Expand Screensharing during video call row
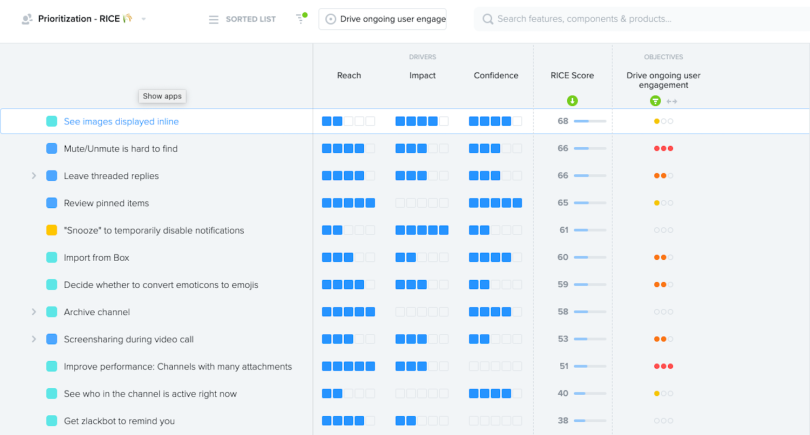Screen dimensions: 810x435 [x=34, y=339]
